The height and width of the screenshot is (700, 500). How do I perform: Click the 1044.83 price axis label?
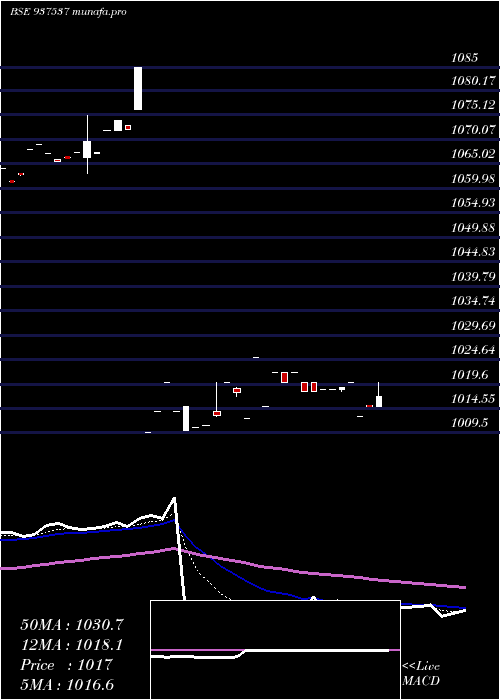pyautogui.click(x=474, y=252)
